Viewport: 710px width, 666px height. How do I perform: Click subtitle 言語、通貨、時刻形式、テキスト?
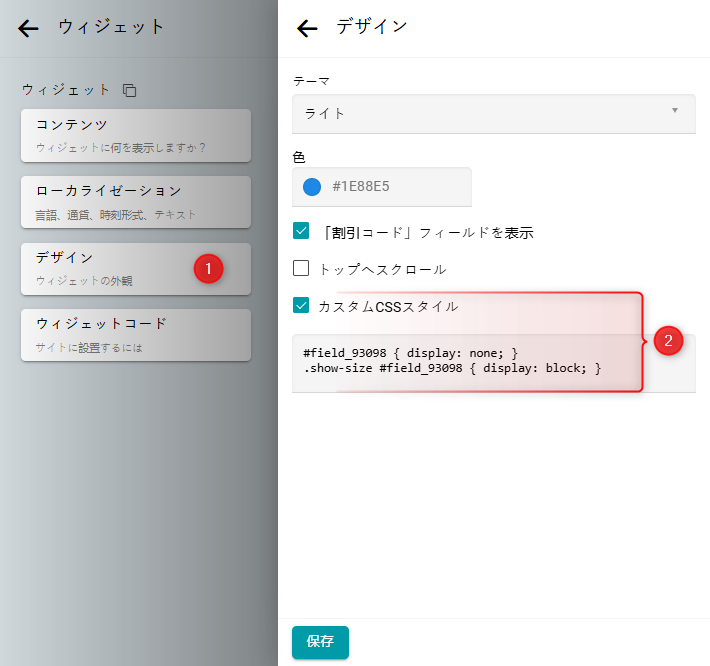(x=115, y=215)
